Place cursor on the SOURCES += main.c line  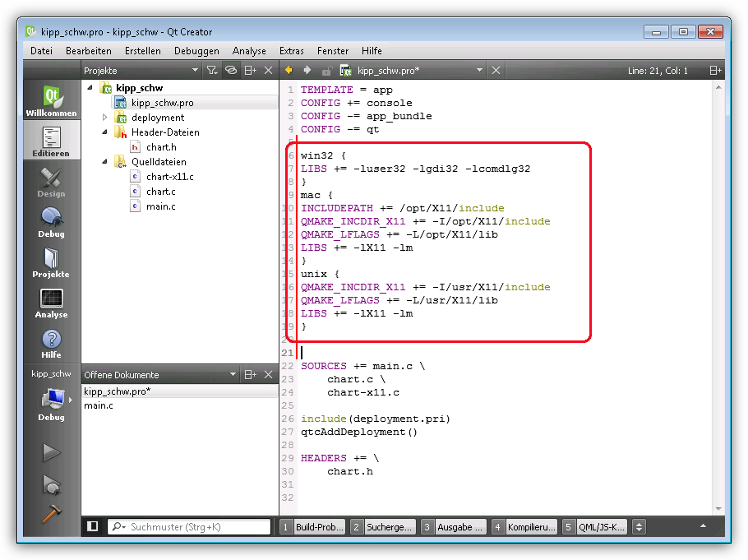(362, 366)
